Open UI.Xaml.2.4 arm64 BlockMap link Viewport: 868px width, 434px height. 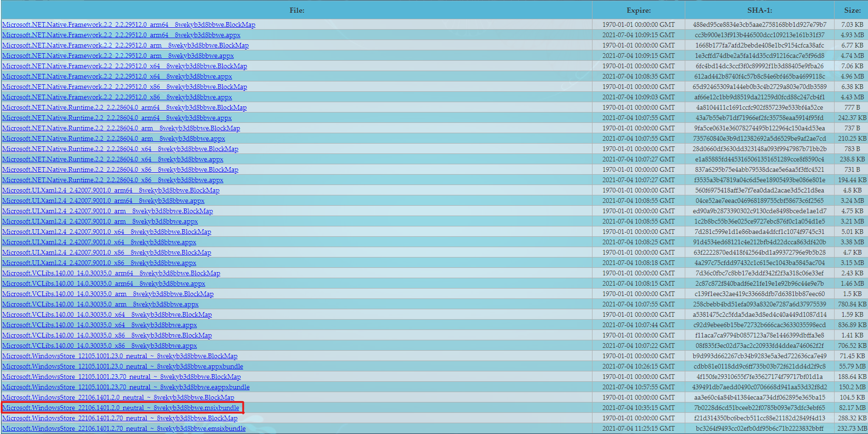click(x=111, y=190)
